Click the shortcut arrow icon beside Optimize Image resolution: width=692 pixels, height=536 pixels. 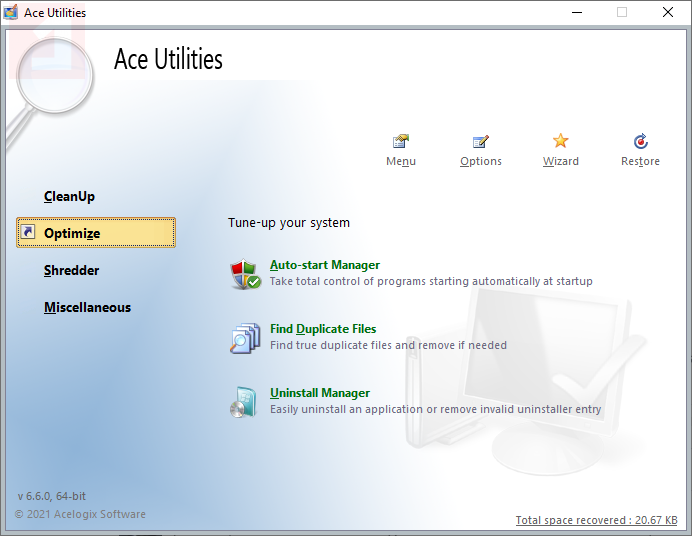click(x=28, y=232)
